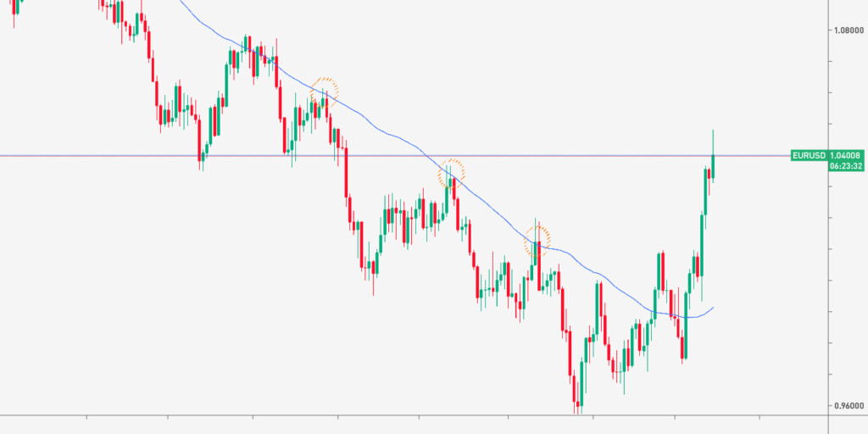This screenshot has height=434, width=868.
Task: Select the leftmost orange dotted circle marker
Action: 324,90
